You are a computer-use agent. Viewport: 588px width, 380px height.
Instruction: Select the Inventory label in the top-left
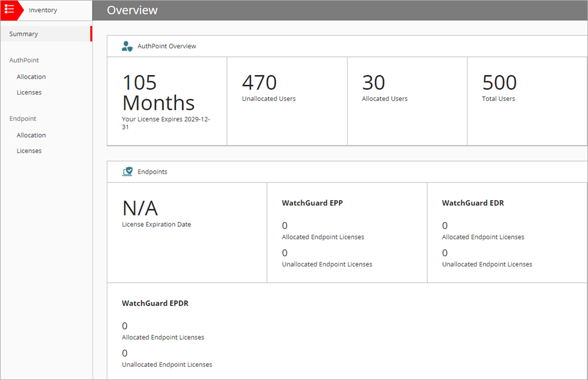[43, 10]
